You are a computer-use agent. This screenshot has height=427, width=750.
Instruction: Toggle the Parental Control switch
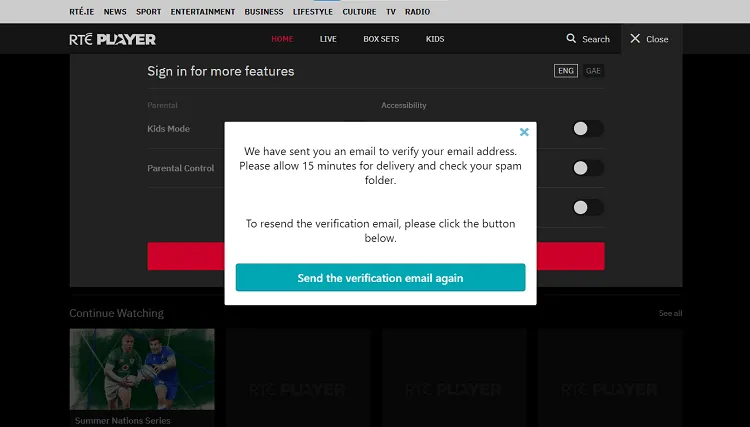587,168
